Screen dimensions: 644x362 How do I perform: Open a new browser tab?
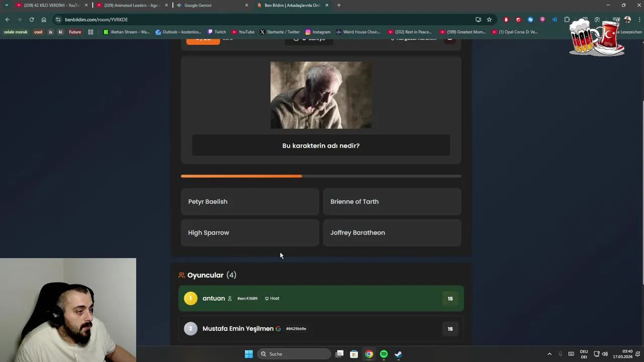point(339,5)
